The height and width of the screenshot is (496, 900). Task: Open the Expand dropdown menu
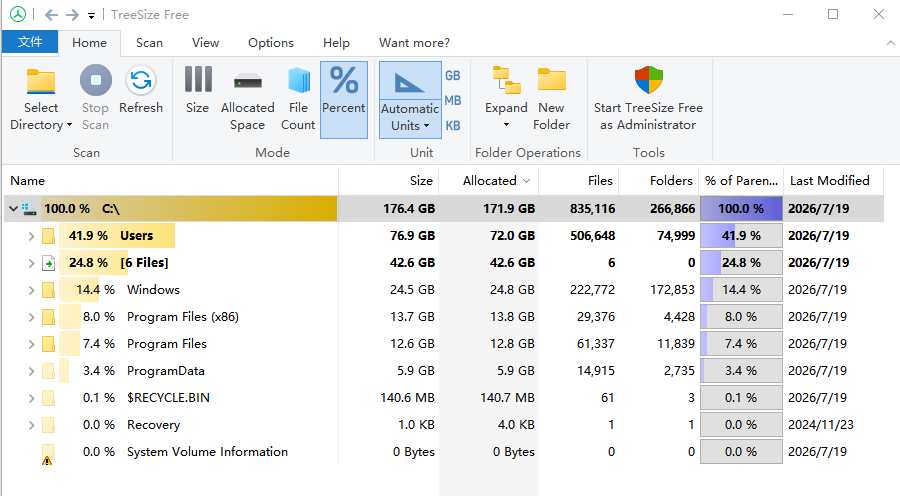click(x=506, y=99)
